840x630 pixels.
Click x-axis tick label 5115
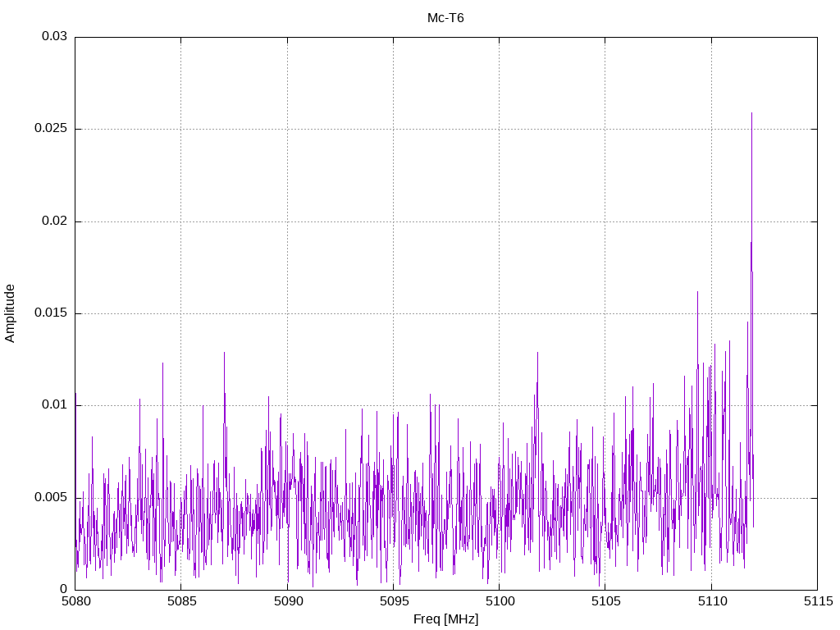[818, 601]
